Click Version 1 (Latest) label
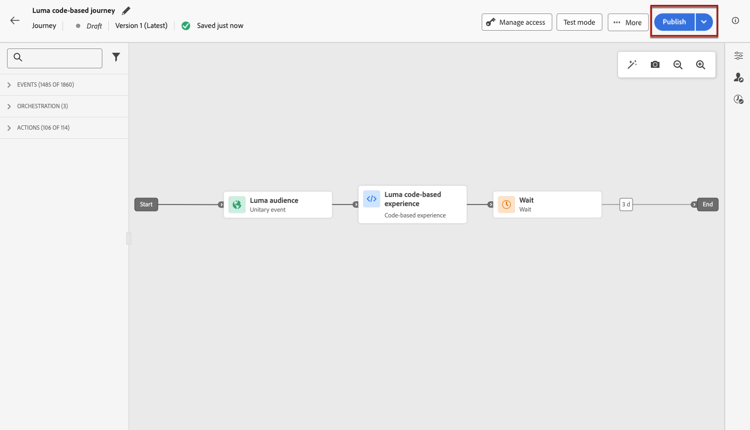The image size is (750, 430). click(x=141, y=25)
